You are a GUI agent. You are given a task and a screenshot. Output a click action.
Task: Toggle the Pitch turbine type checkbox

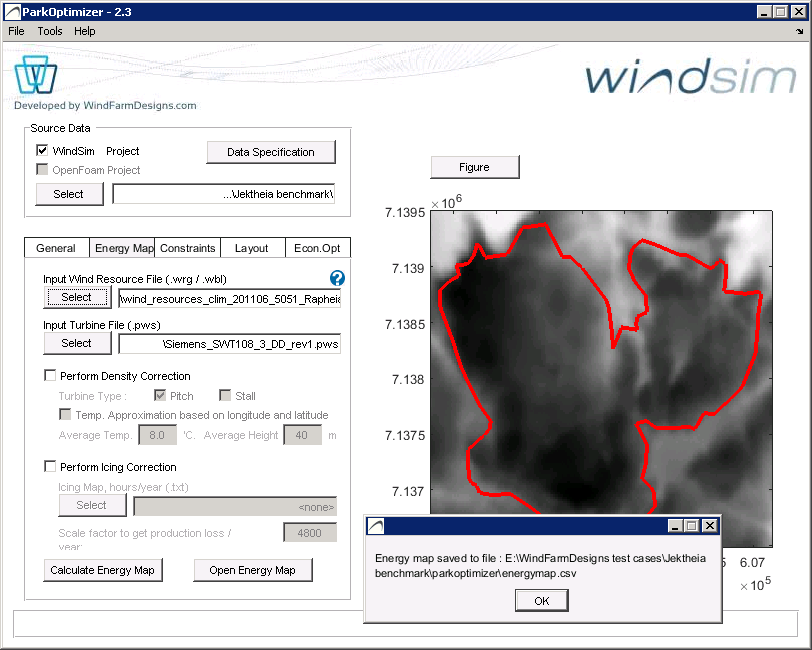coord(160,396)
